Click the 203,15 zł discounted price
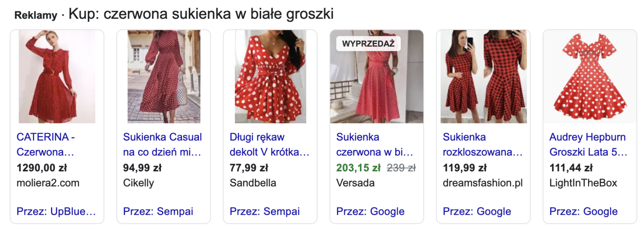Screen dimensions: 644x233 (x=359, y=168)
